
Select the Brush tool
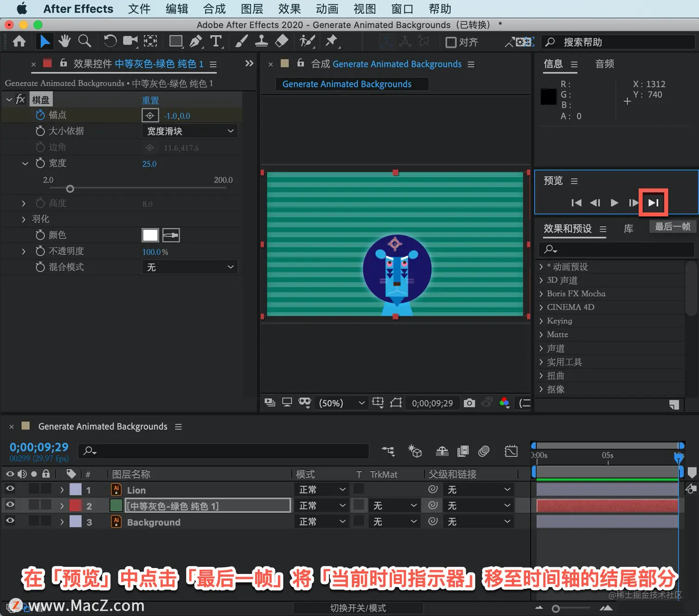241,42
